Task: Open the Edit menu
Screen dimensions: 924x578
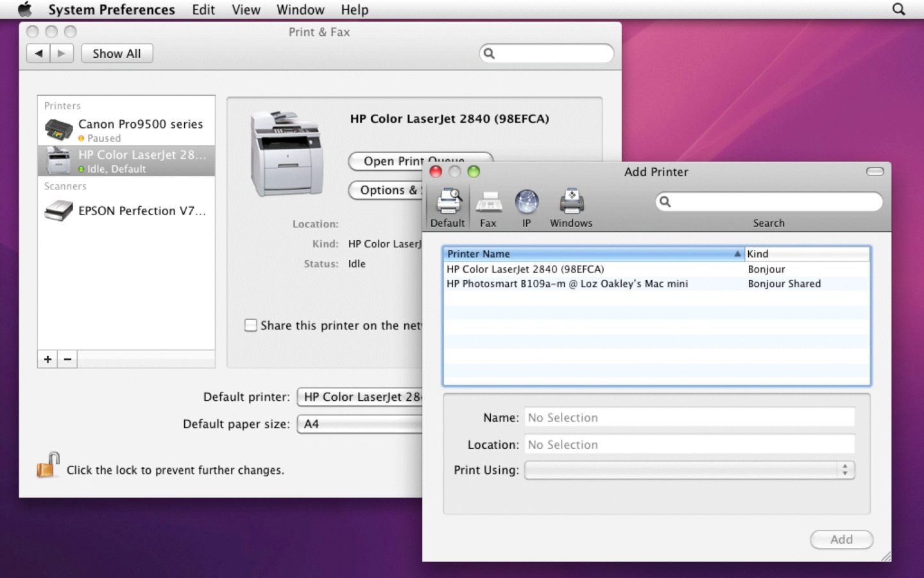Action: click(x=203, y=10)
